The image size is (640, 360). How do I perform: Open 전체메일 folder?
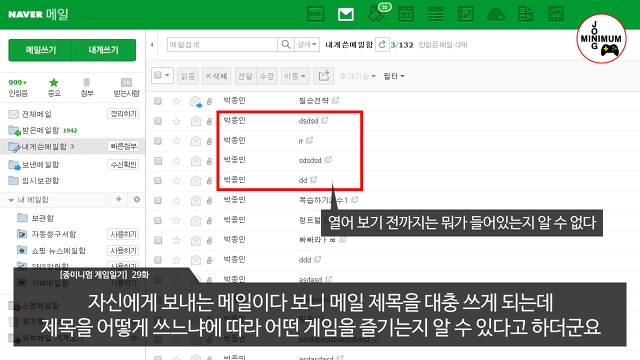pyautogui.click(x=37, y=114)
